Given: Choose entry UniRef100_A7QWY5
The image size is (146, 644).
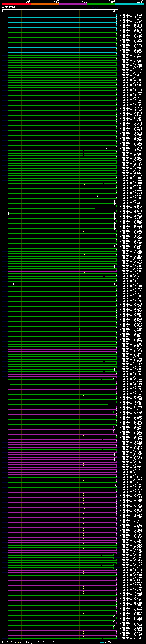Looking at the screenshot, I should pos(131,148).
